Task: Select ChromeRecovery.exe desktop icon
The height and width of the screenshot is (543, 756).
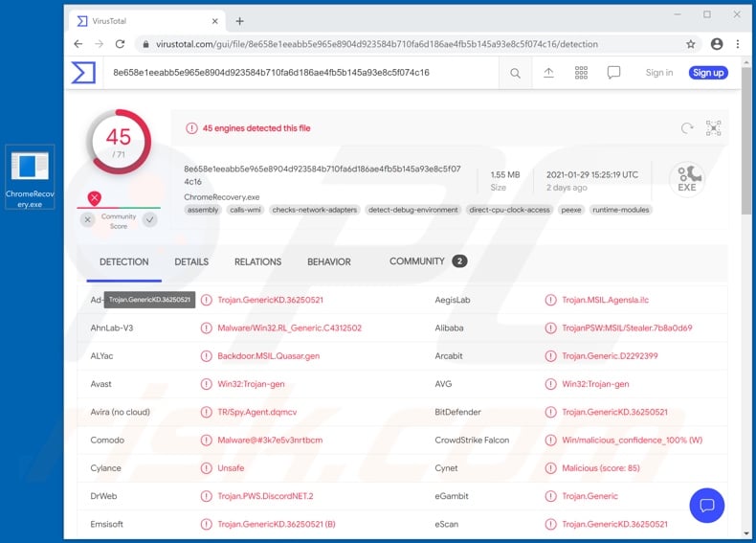Action: click(x=30, y=177)
